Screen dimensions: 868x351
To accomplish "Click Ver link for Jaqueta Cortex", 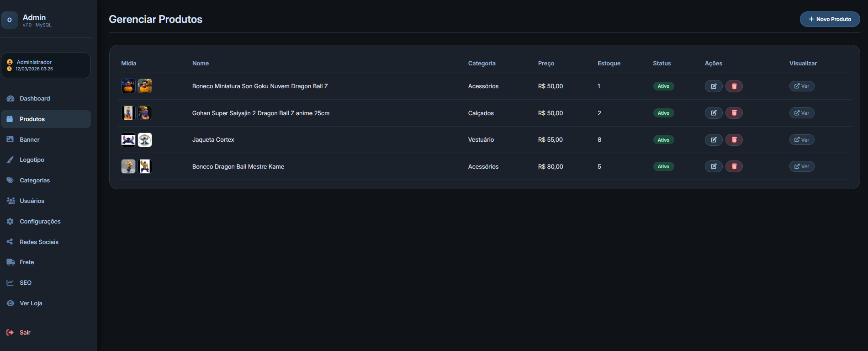I will point(801,140).
